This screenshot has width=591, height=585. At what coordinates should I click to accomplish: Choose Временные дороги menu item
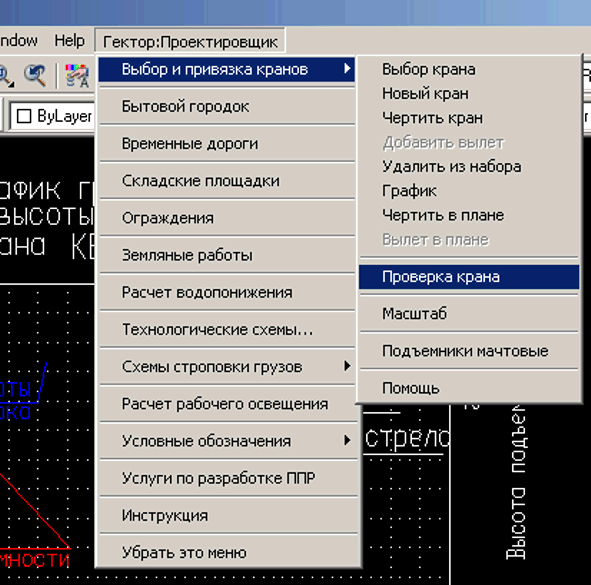pos(226,144)
